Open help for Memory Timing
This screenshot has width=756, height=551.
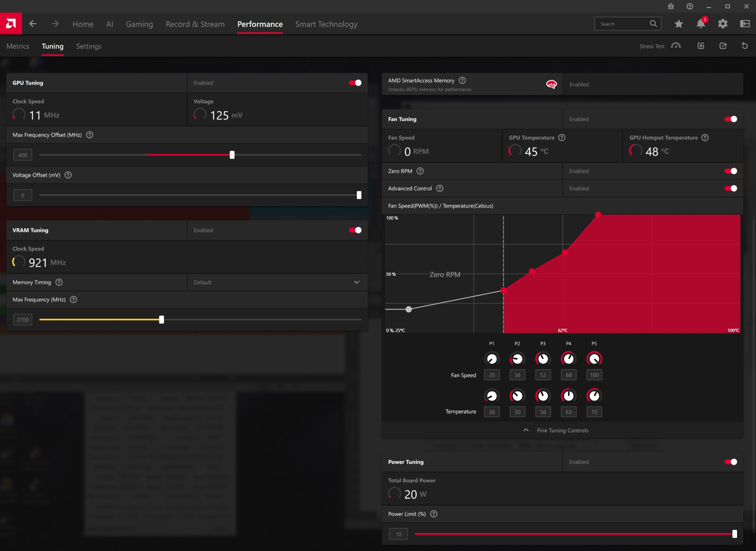point(59,282)
